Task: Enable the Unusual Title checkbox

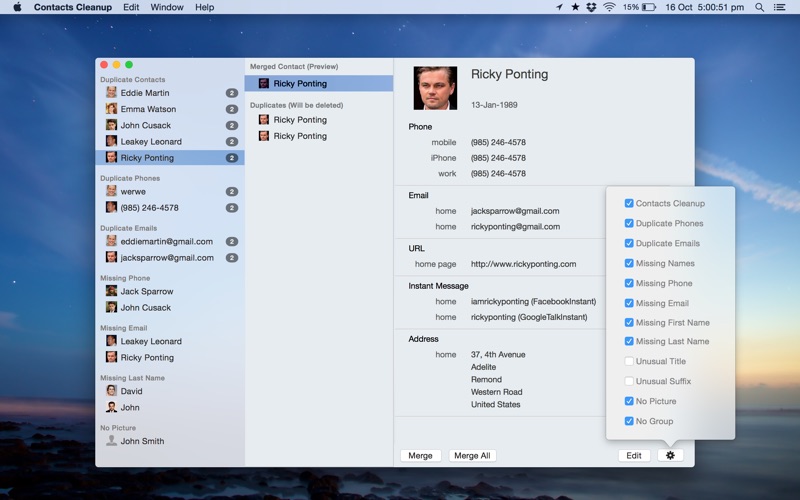Action: coord(629,361)
